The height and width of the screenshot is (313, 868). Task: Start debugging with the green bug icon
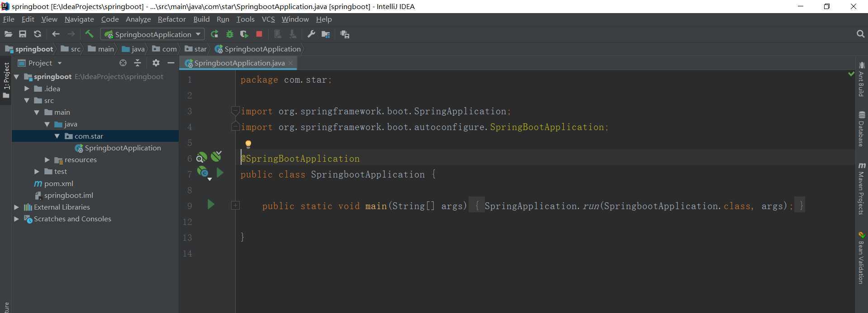[230, 34]
